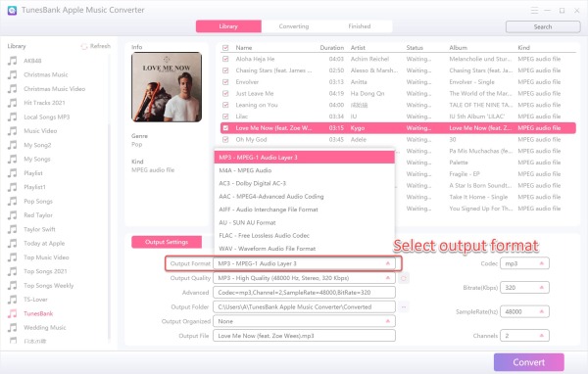The width and height of the screenshot is (588, 374).
Task: Click the TunesBank app logo icon
Action: (12, 10)
